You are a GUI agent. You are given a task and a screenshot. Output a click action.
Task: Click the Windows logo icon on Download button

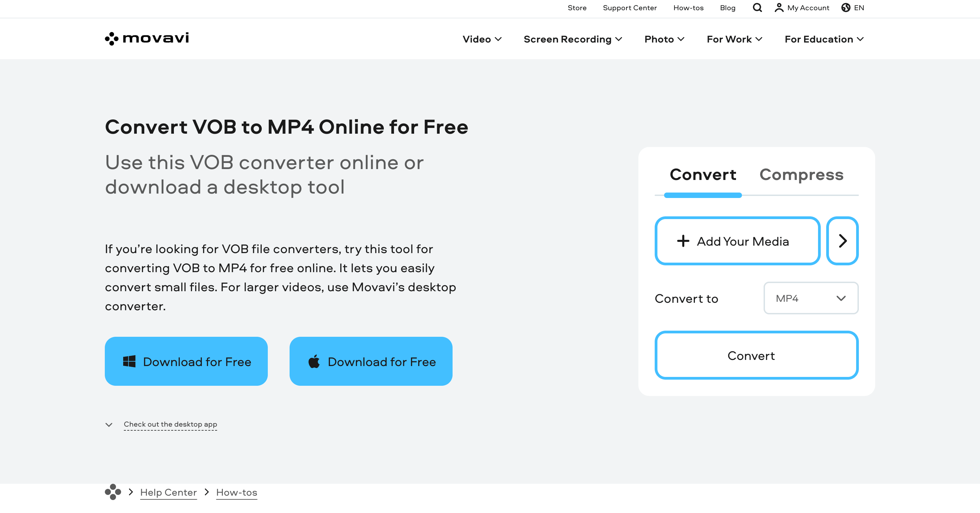coord(129,361)
